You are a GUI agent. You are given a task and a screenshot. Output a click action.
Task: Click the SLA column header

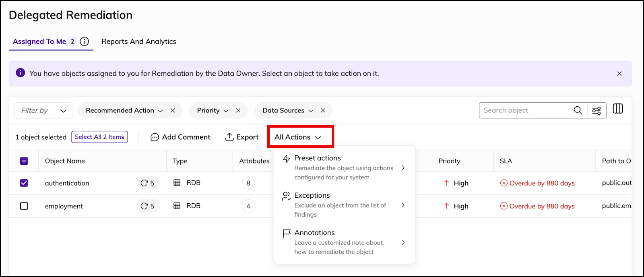click(506, 161)
